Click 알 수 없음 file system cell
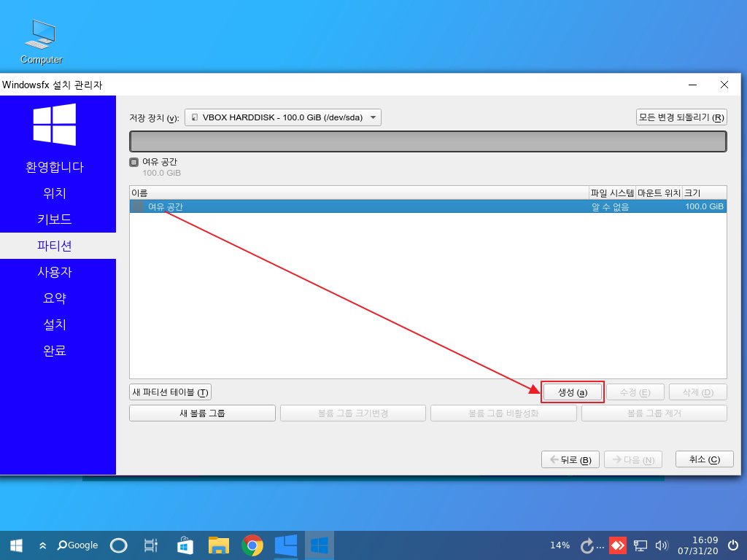747x560 pixels. tap(611, 206)
